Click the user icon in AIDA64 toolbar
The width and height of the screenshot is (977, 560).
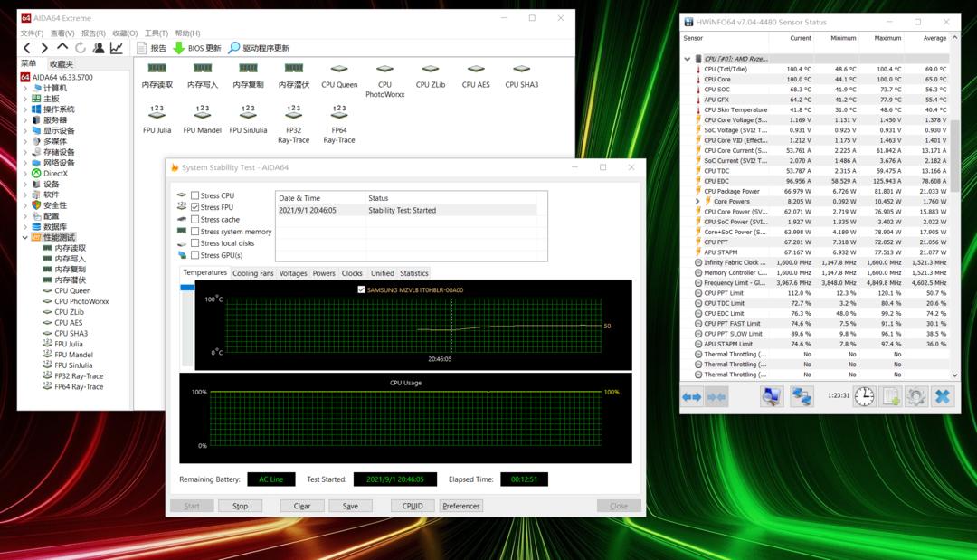point(99,48)
